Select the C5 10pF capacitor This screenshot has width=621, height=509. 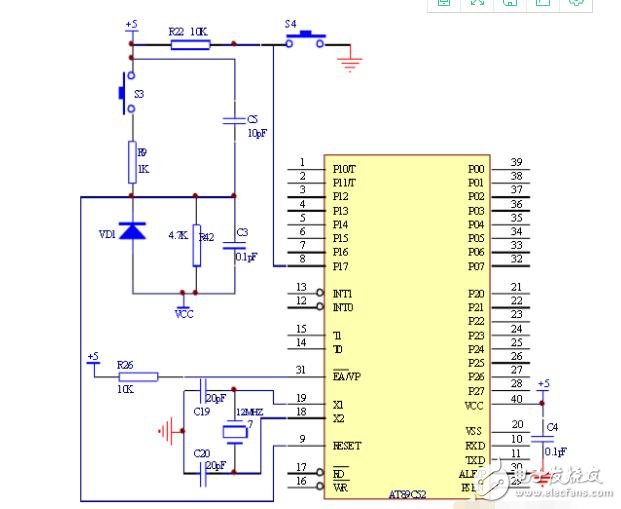click(234, 119)
